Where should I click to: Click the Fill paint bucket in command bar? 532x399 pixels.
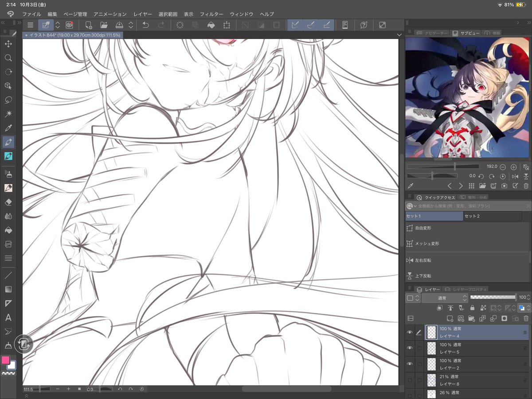coord(211,25)
